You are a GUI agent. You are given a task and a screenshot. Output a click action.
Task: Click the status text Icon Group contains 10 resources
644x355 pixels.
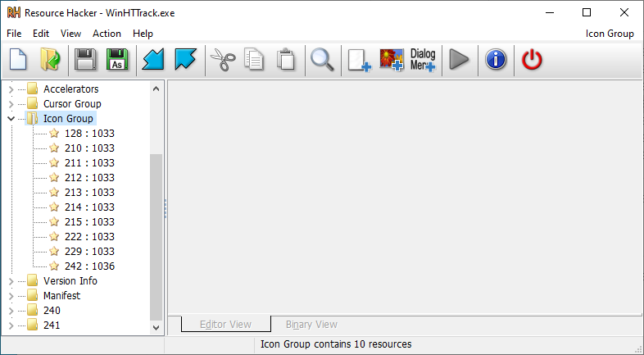click(336, 344)
